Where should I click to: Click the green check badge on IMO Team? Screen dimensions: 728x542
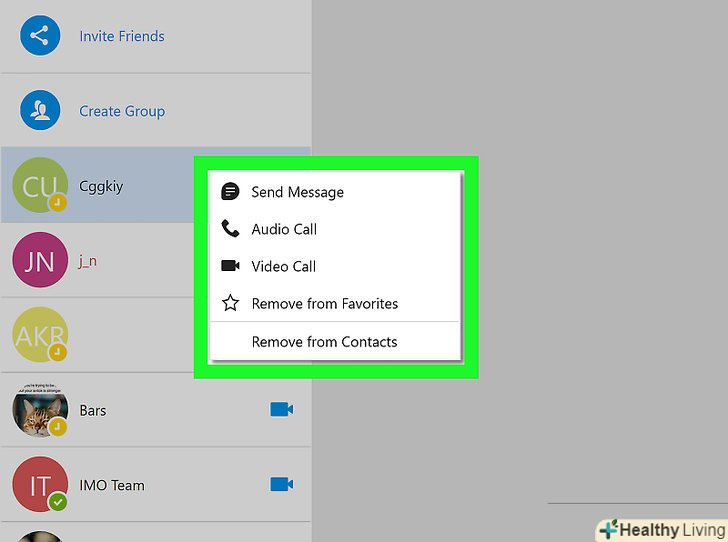pyautogui.click(x=58, y=502)
